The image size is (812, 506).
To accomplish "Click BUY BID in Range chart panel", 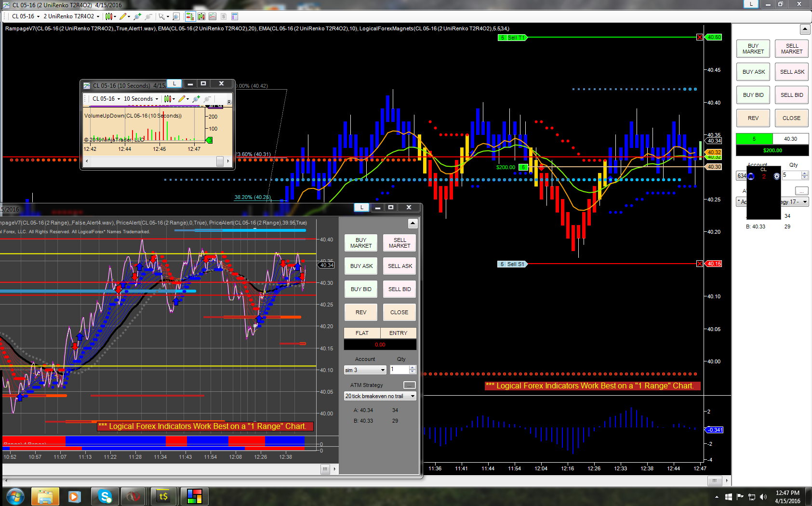I will (x=361, y=289).
